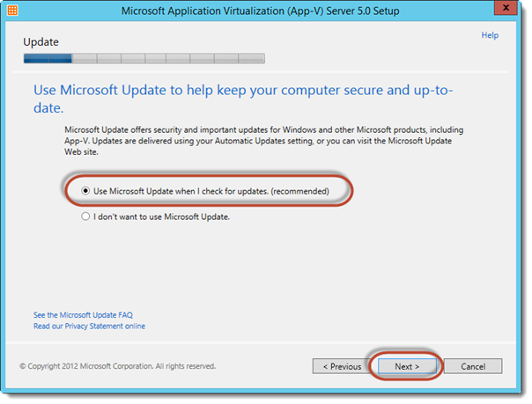The height and width of the screenshot is (404, 532).
Task: Click the last segment of progress bar
Action: coord(251,58)
